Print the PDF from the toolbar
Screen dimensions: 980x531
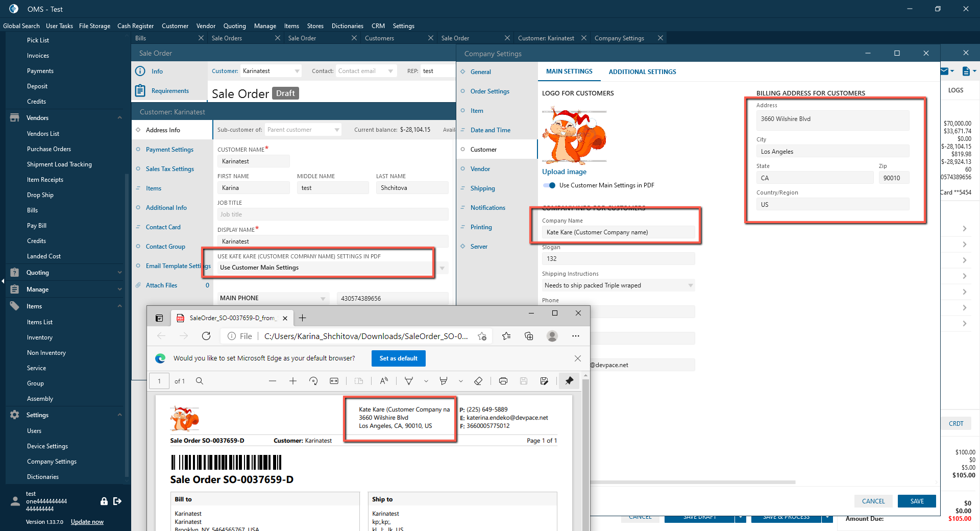pyautogui.click(x=503, y=381)
